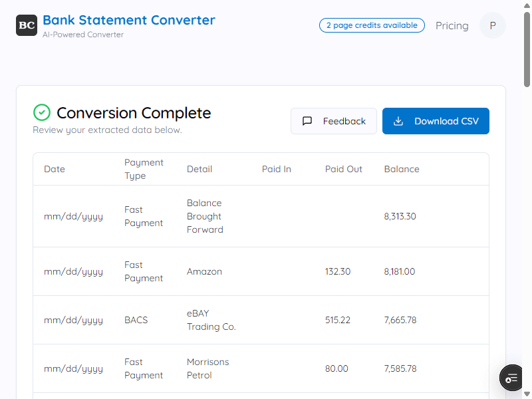Click the download icon inside Download CSV button
This screenshot has width=532, height=399.
point(399,121)
